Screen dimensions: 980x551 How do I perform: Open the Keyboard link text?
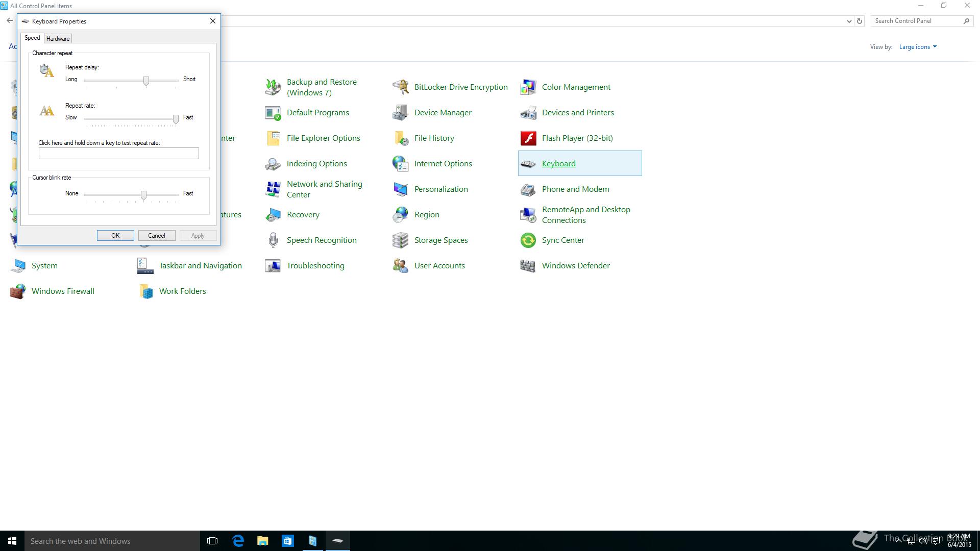tap(558, 164)
